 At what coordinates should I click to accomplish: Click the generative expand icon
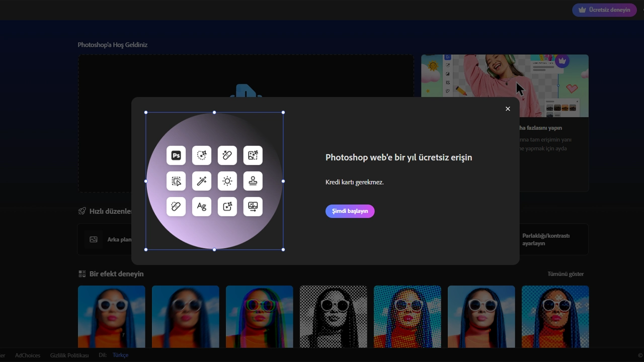227,207
